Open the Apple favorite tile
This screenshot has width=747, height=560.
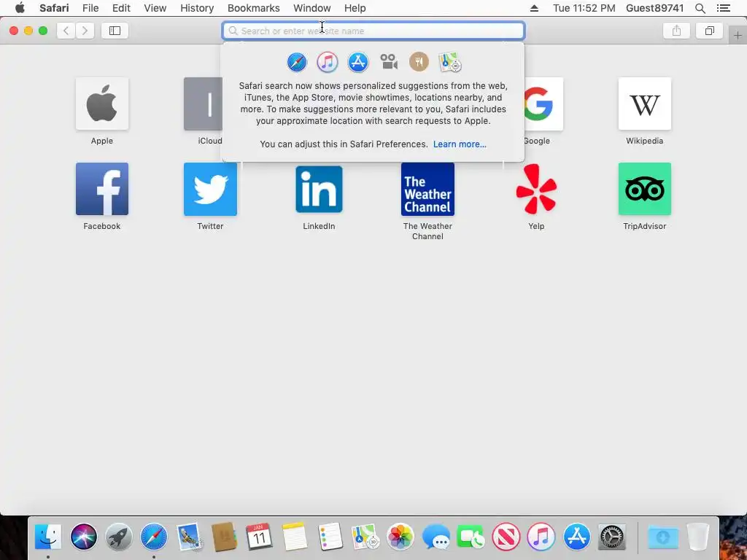[x=102, y=104]
